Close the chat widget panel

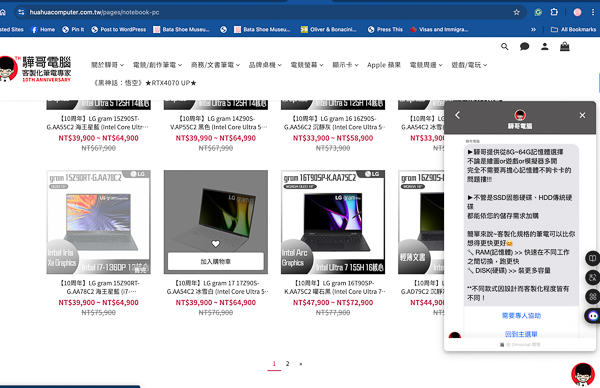(x=582, y=115)
